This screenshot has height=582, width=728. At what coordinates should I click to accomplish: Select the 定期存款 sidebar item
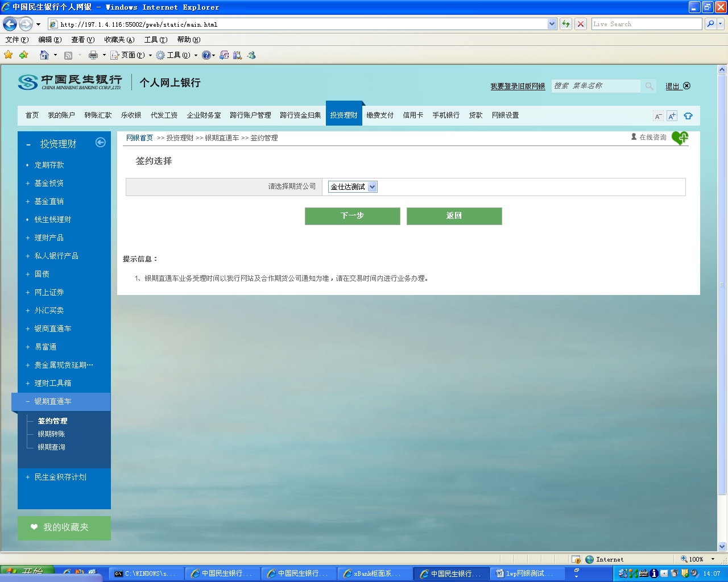(x=49, y=165)
